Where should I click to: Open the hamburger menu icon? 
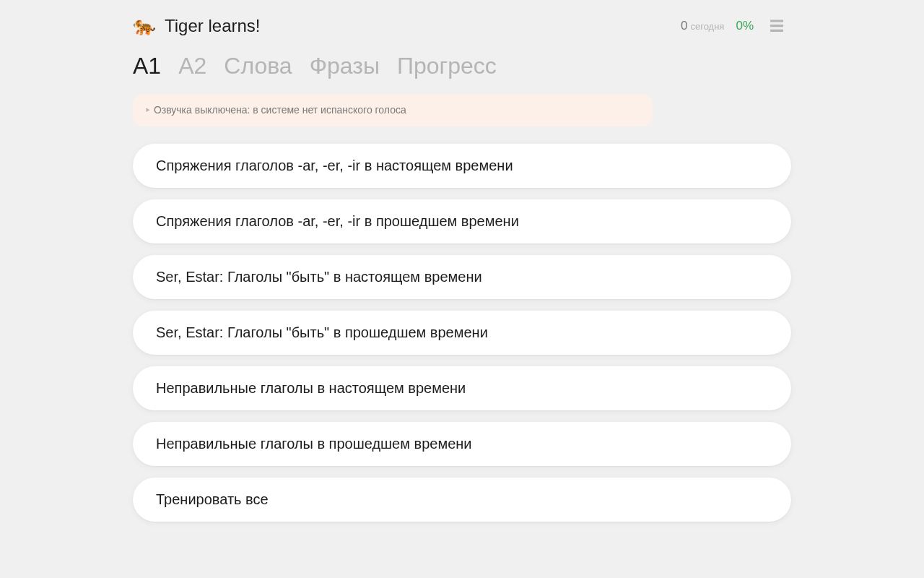click(x=777, y=26)
